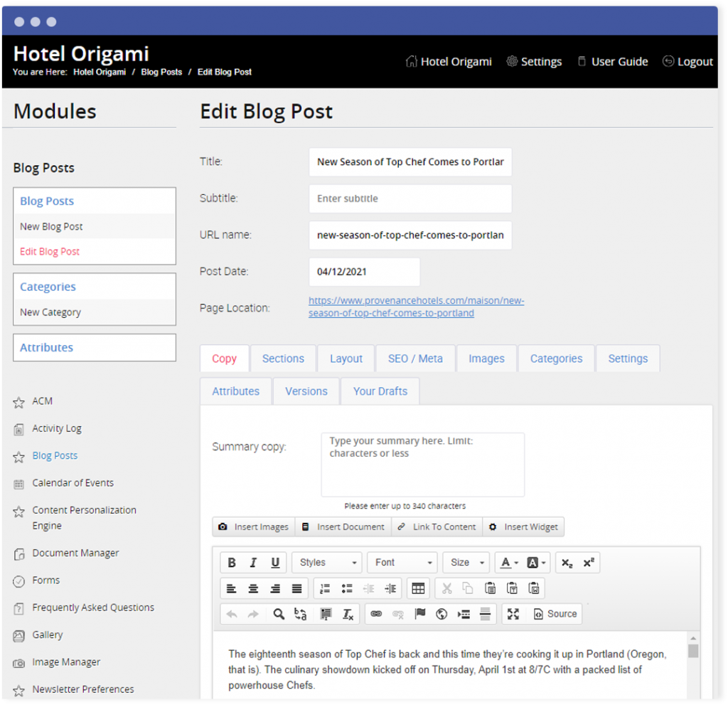Open the Your Drafts tab

coord(380,391)
